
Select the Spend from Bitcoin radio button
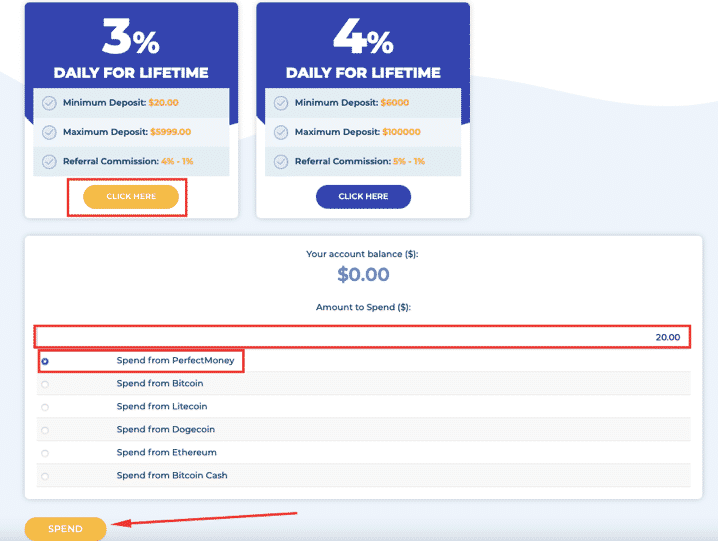(x=45, y=384)
